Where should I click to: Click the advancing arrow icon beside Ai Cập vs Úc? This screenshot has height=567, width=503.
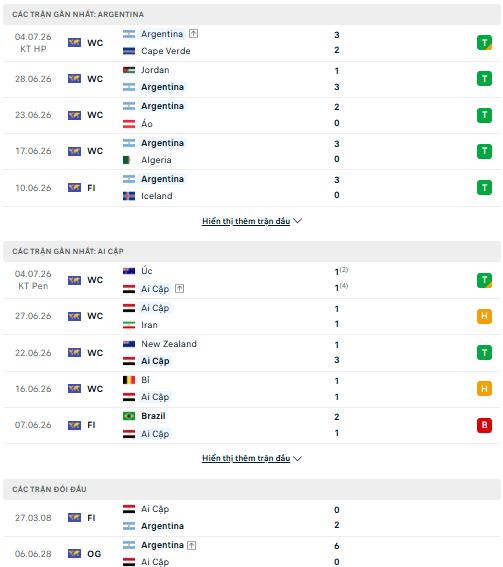180,289
